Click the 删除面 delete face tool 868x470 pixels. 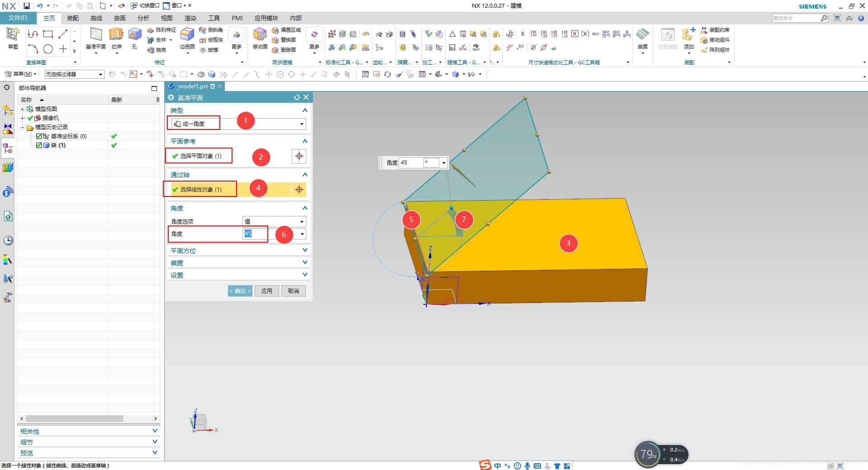(x=284, y=50)
